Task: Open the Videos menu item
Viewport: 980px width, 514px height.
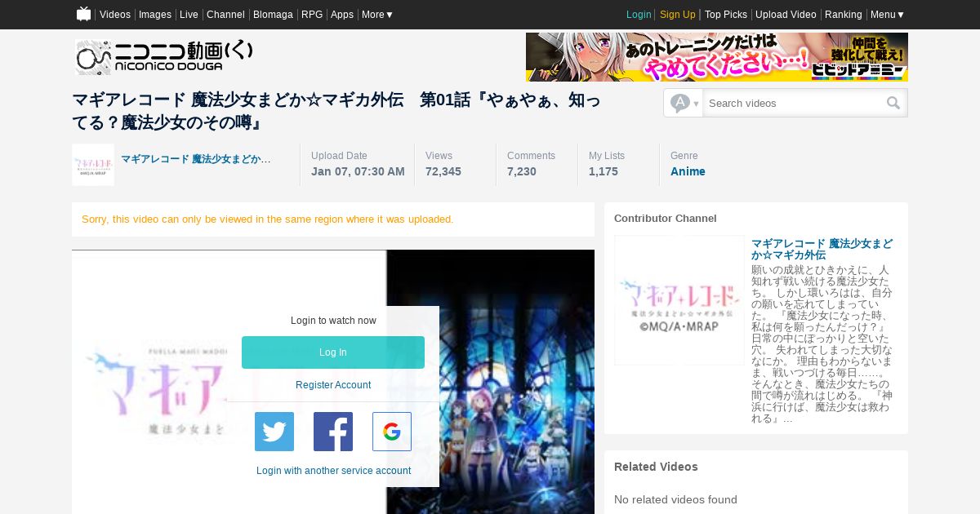Action: click(115, 15)
